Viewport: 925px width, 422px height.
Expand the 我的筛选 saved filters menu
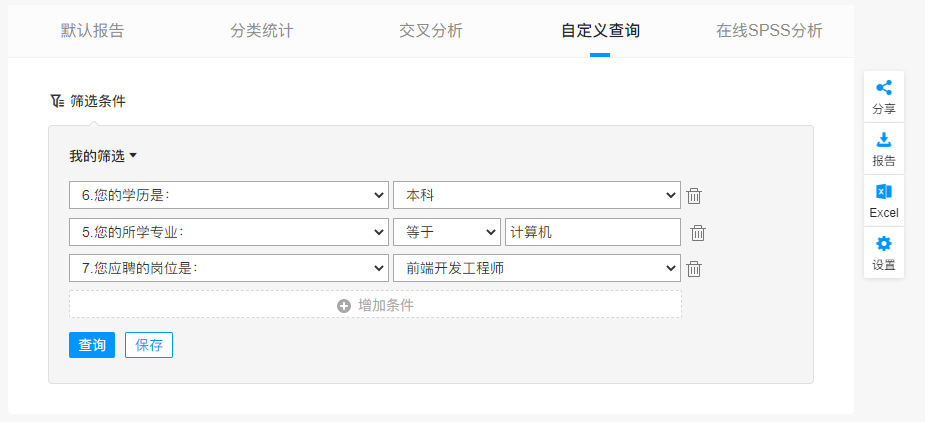[103, 156]
